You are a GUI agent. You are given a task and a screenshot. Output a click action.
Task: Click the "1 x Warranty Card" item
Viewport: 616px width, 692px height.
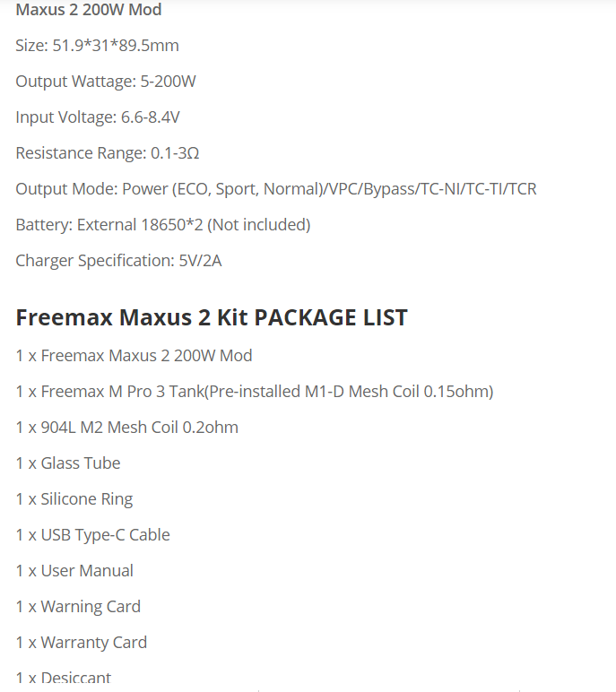pyautogui.click(x=82, y=643)
